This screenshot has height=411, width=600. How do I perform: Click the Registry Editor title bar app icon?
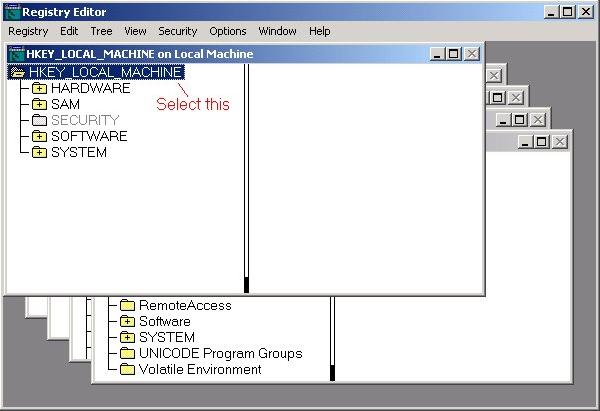(x=11, y=12)
